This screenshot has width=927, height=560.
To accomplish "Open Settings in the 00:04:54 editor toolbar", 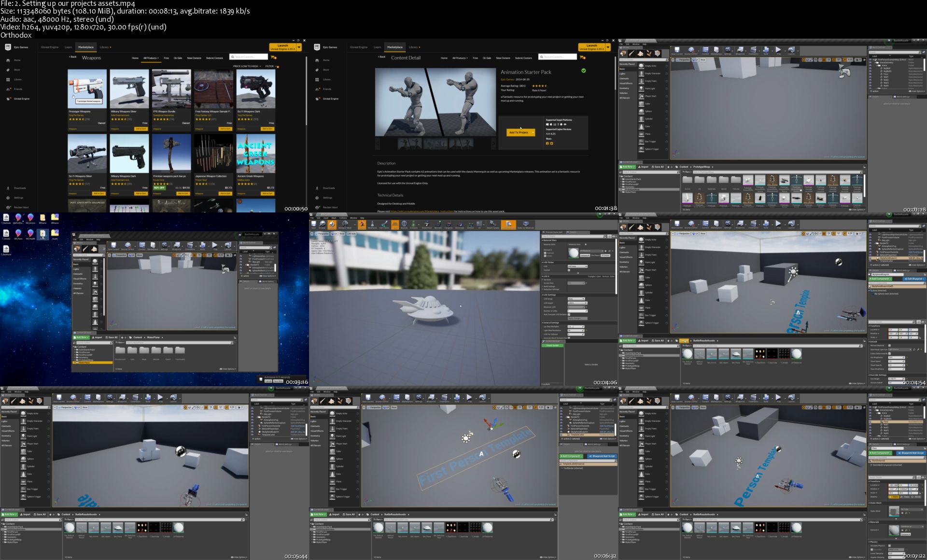I will (728, 224).
